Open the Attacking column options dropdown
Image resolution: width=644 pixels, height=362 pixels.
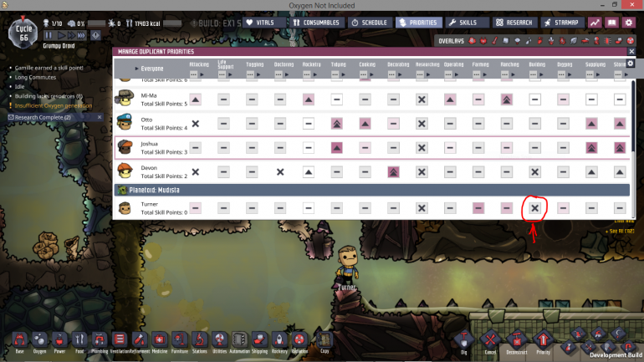[x=195, y=74]
